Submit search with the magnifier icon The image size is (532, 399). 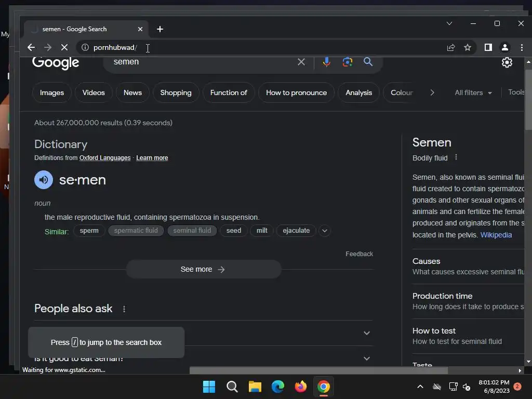[x=368, y=62]
